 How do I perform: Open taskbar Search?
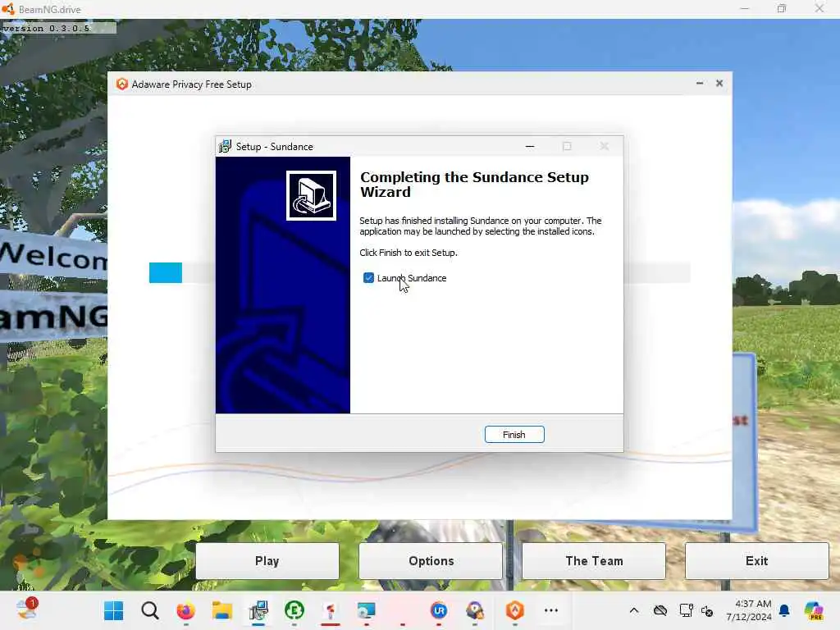[x=150, y=610]
